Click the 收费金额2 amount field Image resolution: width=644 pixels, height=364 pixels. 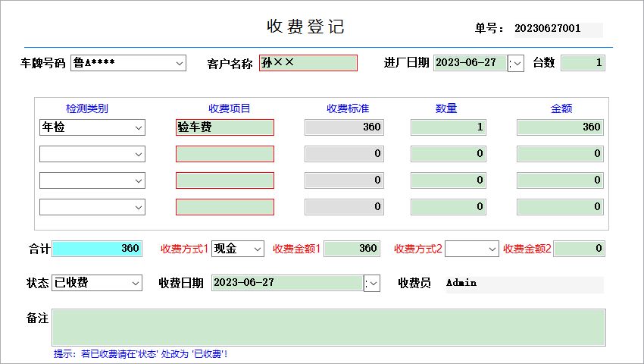coord(579,249)
